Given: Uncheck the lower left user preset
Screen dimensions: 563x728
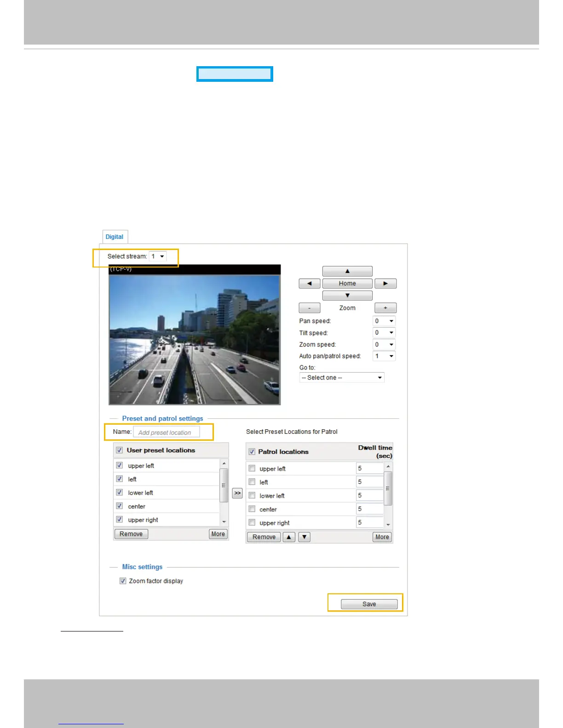Looking at the screenshot, I should pos(120,493).
